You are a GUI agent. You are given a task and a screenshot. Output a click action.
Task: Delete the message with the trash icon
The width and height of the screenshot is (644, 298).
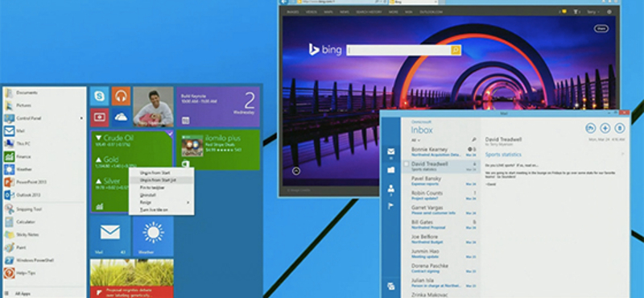(x=619, y=128)
